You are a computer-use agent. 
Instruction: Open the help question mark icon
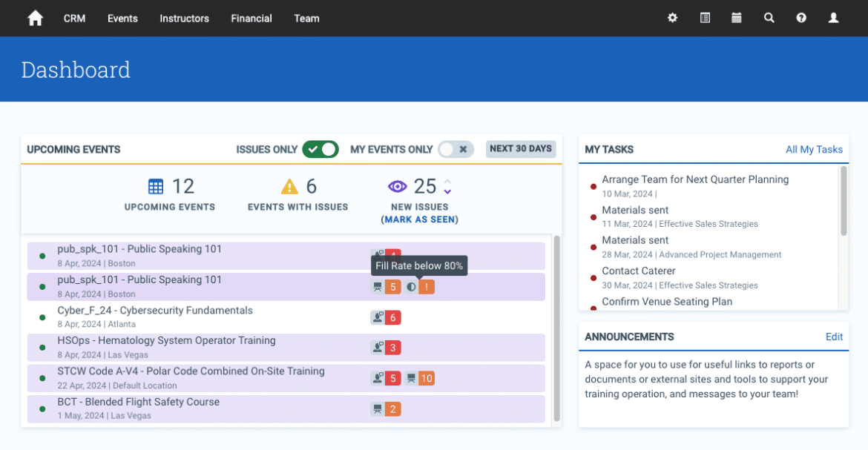click(801, 17)
